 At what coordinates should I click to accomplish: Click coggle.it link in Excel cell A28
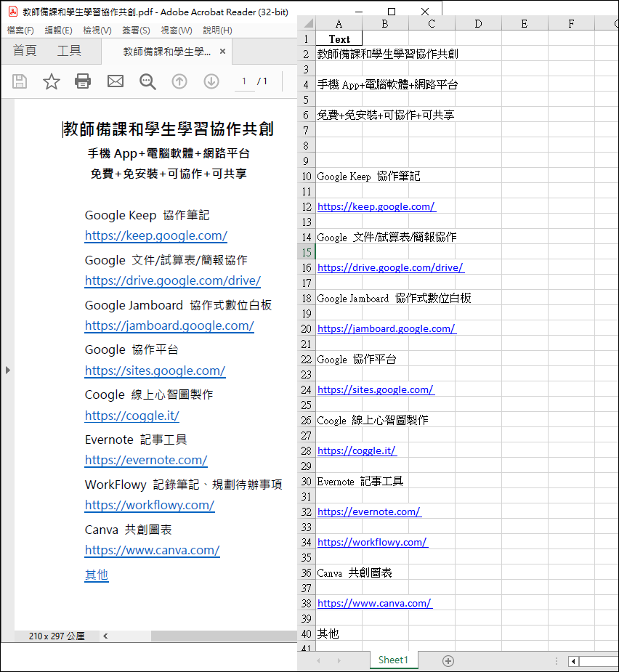[x=357, y=450]
